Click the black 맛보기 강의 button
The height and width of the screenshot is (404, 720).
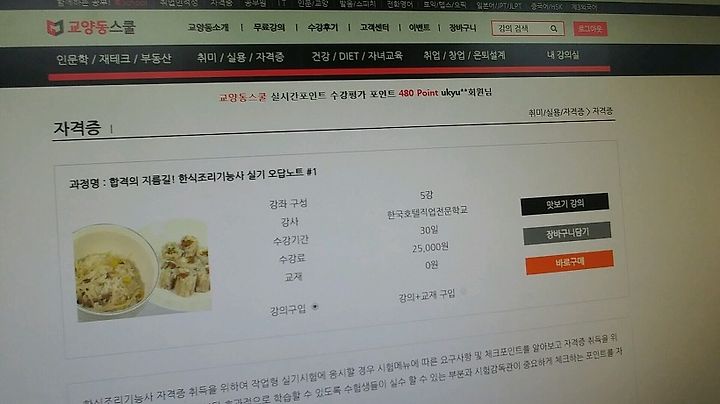565,204
